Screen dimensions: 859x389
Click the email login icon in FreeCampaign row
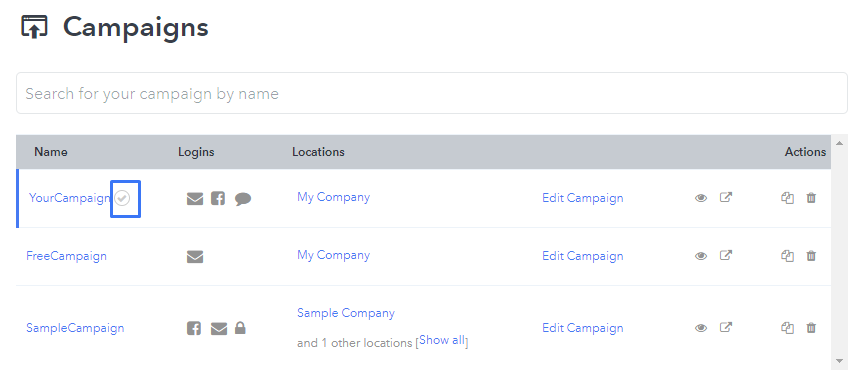point(195,256)
